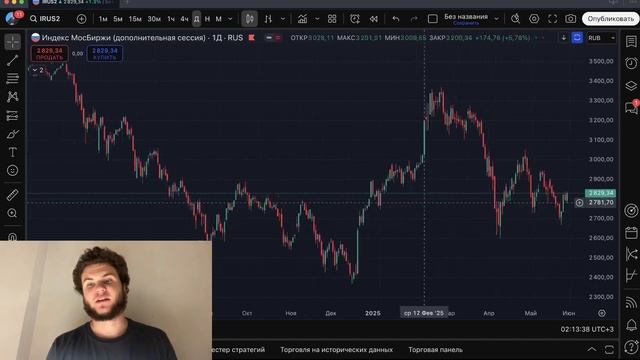
Task: Toggle the bar style icon next to candles
Action: click(x=268, y=19)
